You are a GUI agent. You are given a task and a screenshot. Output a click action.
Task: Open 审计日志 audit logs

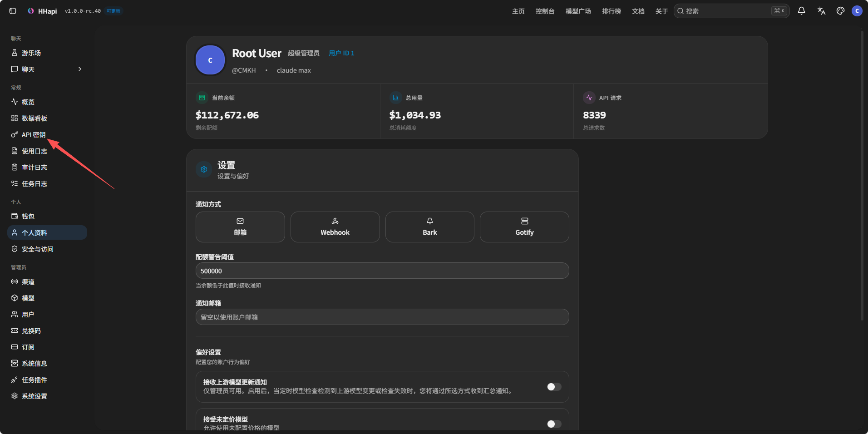(x=47, y=168)
